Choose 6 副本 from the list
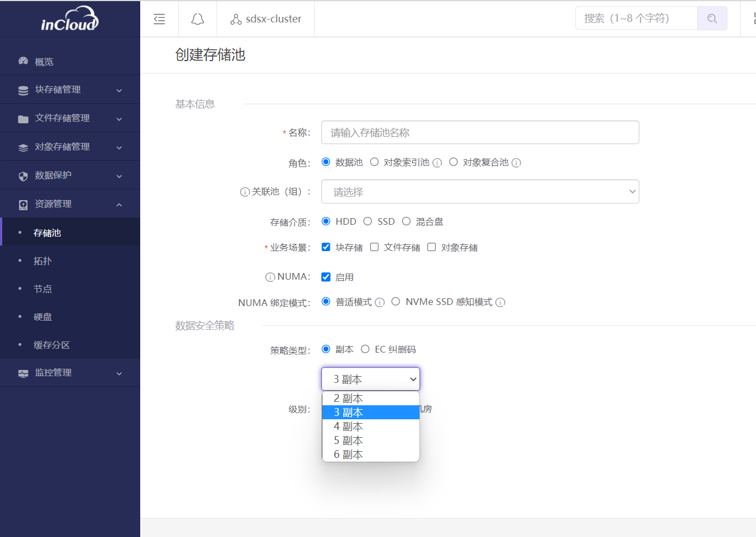 click(x=371, y=455)
